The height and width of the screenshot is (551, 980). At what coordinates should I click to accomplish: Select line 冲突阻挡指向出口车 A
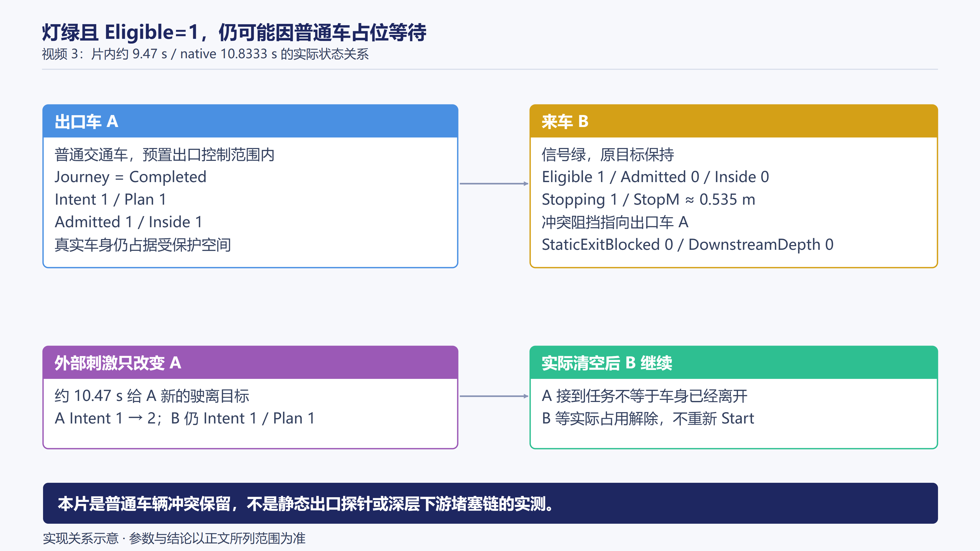615,222
